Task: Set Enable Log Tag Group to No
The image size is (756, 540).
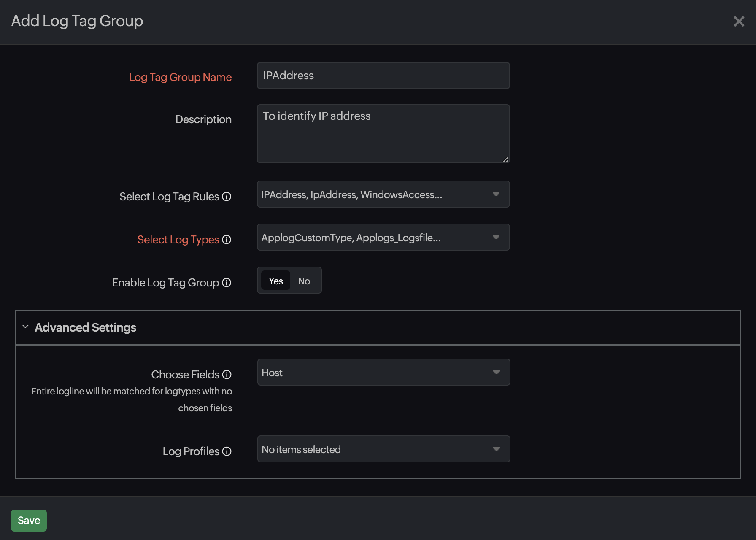Action: tap(304, 281)
